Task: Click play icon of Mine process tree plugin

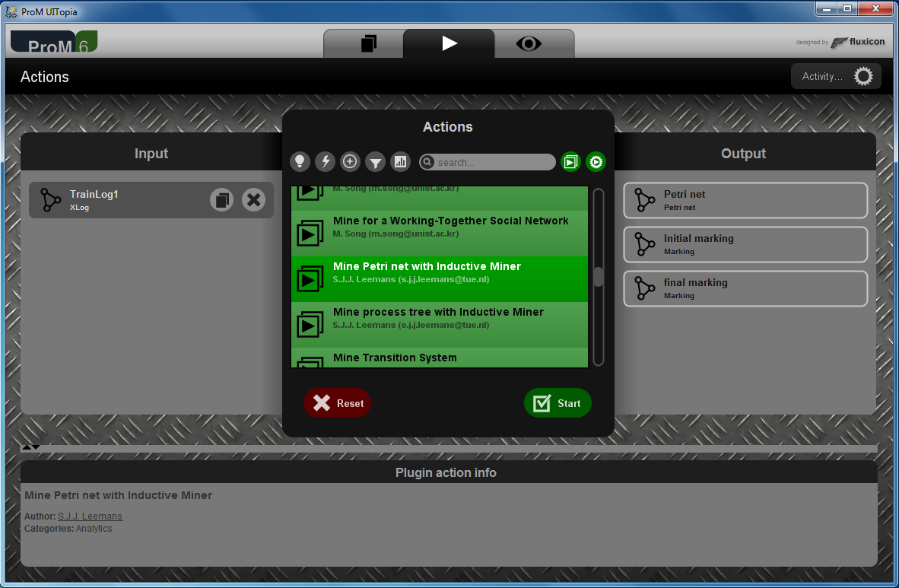Action: coord(310,324)
